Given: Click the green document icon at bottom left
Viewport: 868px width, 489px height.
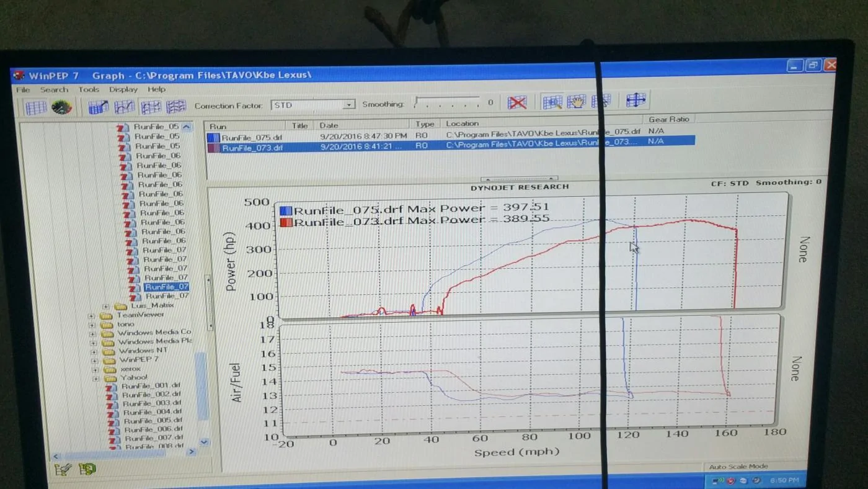Looking at the screenshot, I should [87, 469].
